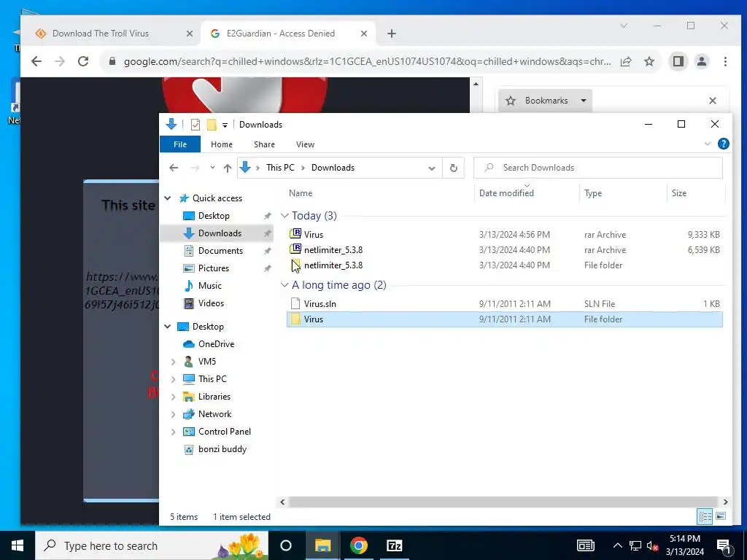
Task: Select the netlimiter_5.3.8 File folder
Action: click(505, 265)
